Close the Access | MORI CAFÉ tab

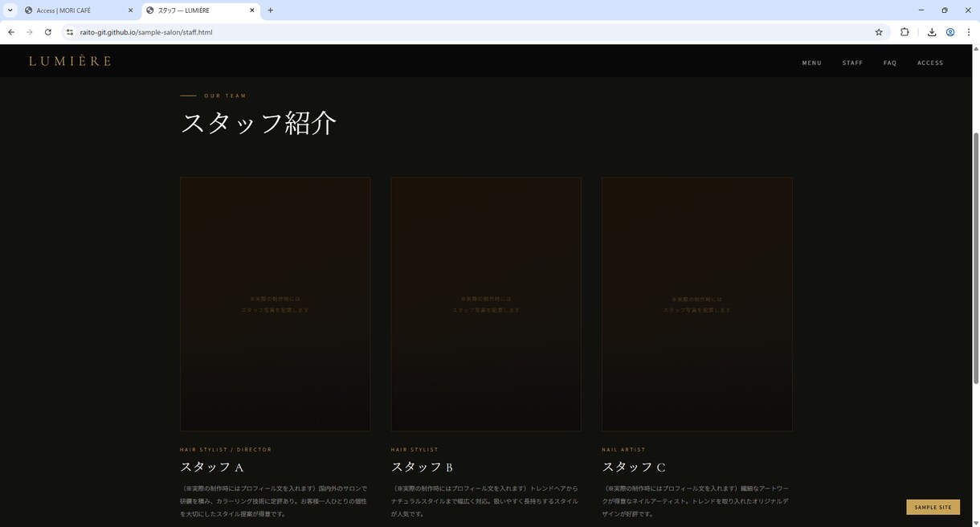[130, 10]
